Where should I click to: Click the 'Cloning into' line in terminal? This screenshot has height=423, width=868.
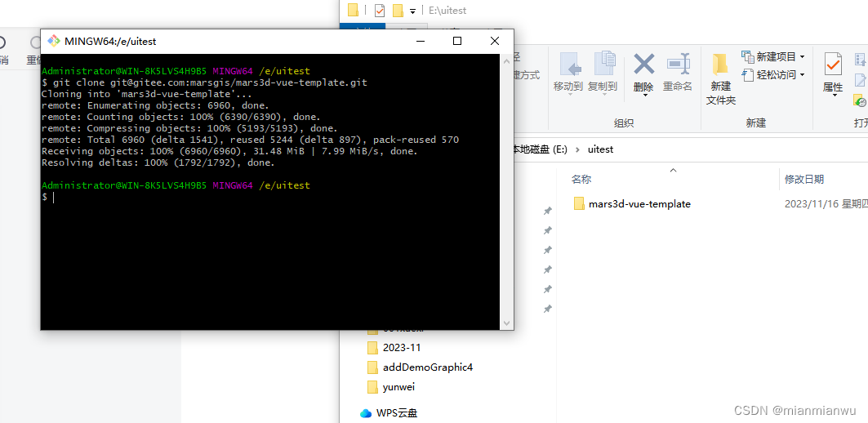(x=147, y=94)
